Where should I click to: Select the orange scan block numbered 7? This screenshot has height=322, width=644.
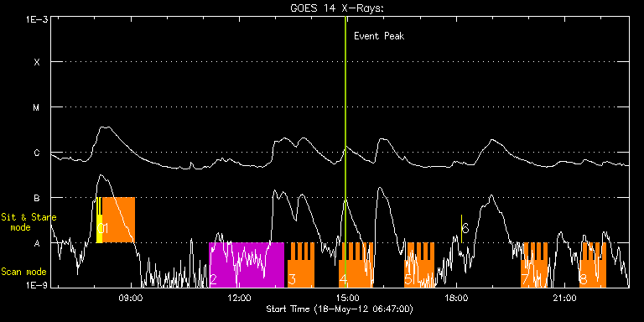pos(534,265)
